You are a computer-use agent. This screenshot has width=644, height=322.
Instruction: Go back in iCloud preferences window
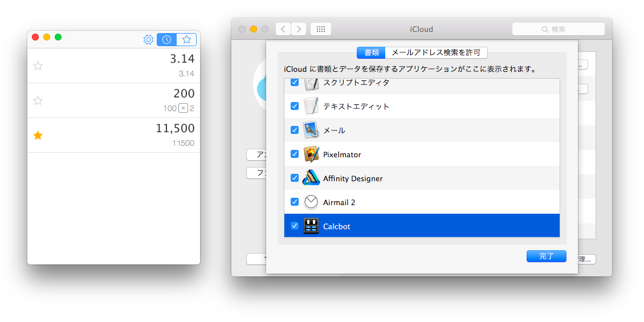pyautogui.click(x=283, y=29)
